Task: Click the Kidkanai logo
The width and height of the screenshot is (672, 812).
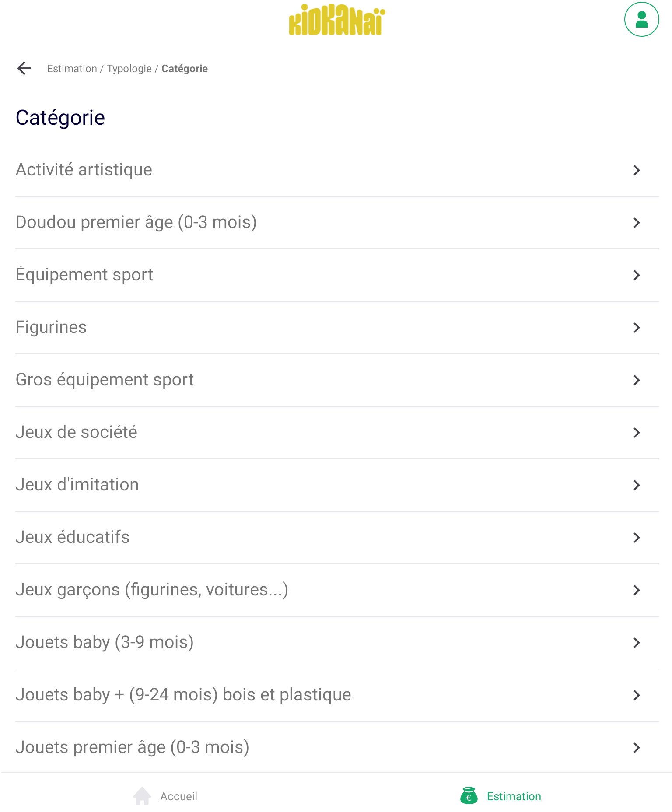Action: (x=336, y=20)
